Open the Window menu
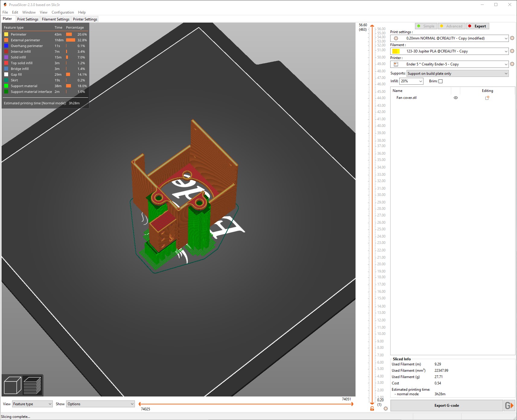 click(x=29, y=12)
